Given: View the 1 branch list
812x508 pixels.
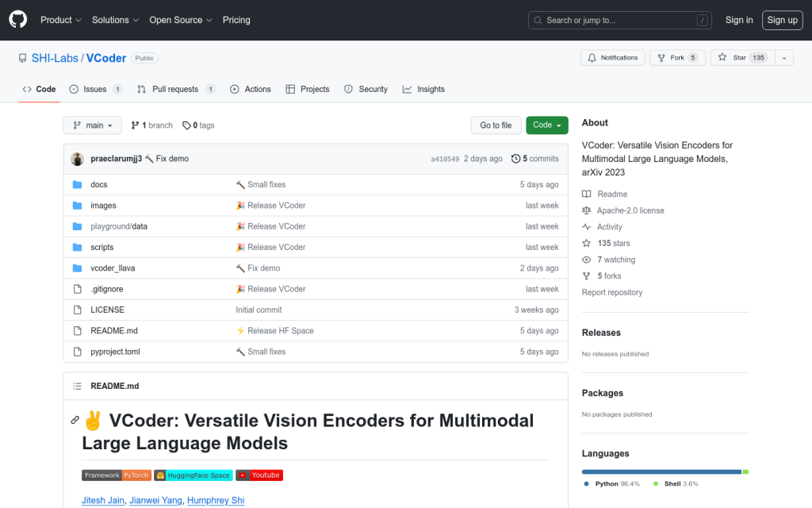Looking at the screenshot, I should tap(151, 125).
